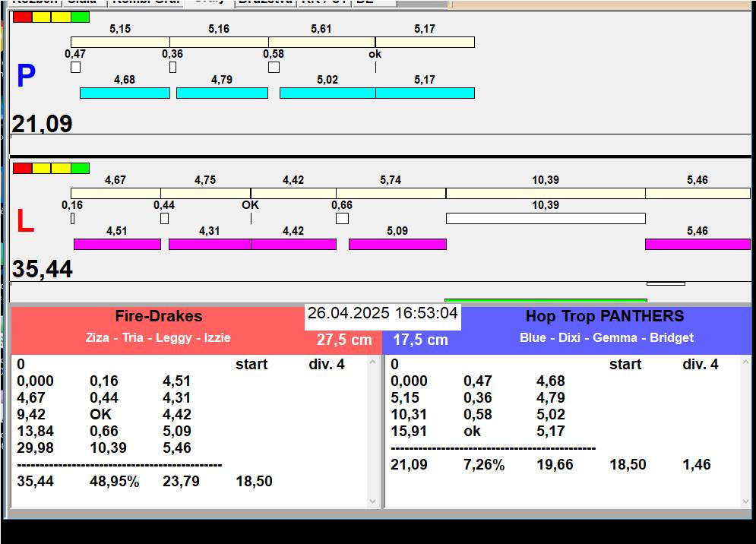Click the green bar above PANTHERS header
This screenshot has width=756, height=544.
545,300
